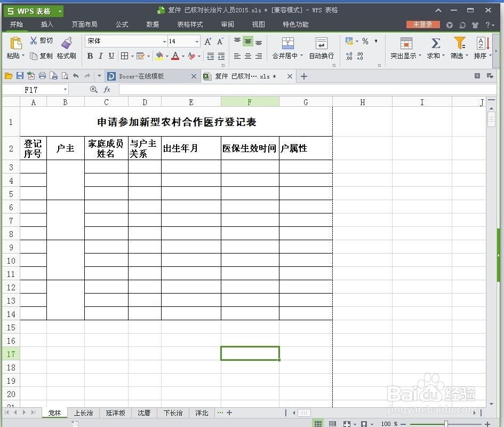Open the Name Box dropdown at F17
This screenshot has width=504, height=427.
(65, 90)
